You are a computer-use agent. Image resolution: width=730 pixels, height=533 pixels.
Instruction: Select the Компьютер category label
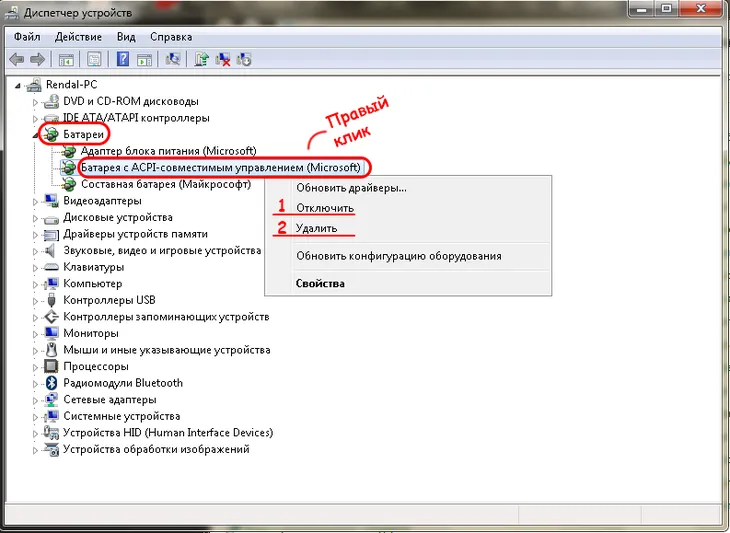(x=93, y=283)
